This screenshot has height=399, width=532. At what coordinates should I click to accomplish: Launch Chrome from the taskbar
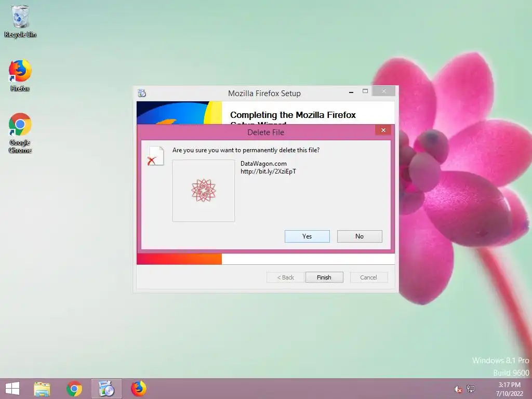click(74, 389)
